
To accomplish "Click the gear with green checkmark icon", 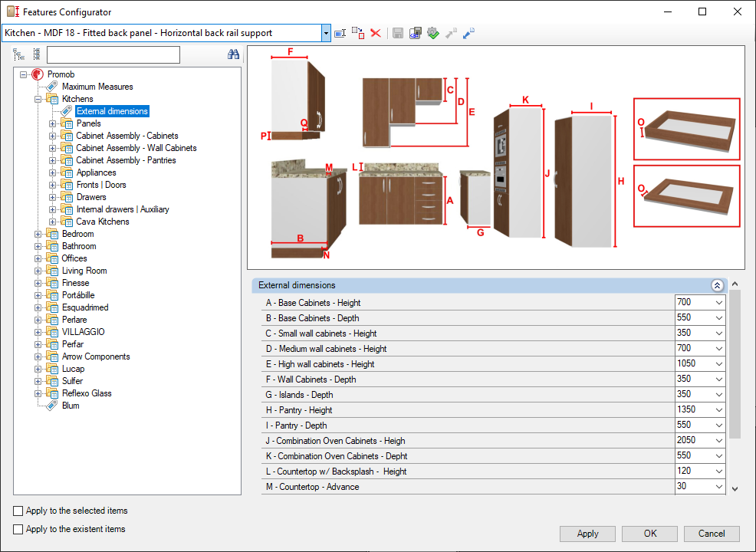I will coord(433,33).
